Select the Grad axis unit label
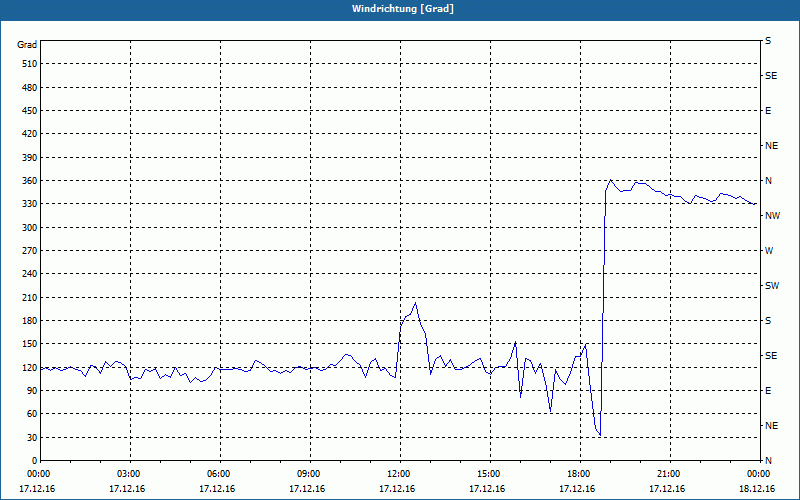 point(27,45)
